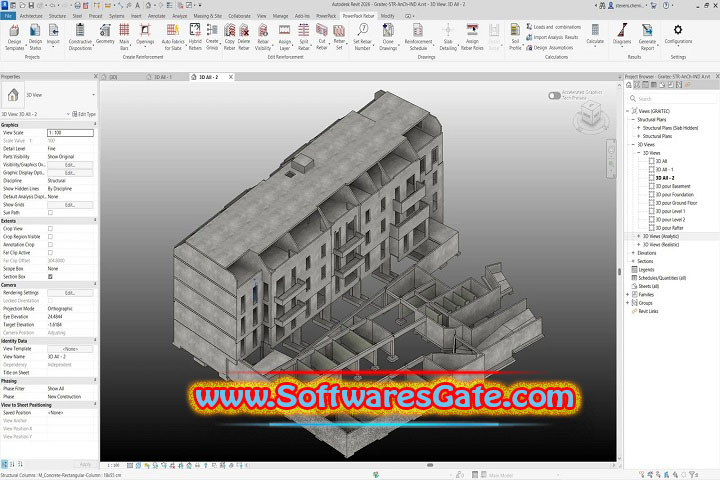Expand Structural Plans (Slab Hidden) node
The width and height of the screenshot is (720, 480).
click(638, 128)
